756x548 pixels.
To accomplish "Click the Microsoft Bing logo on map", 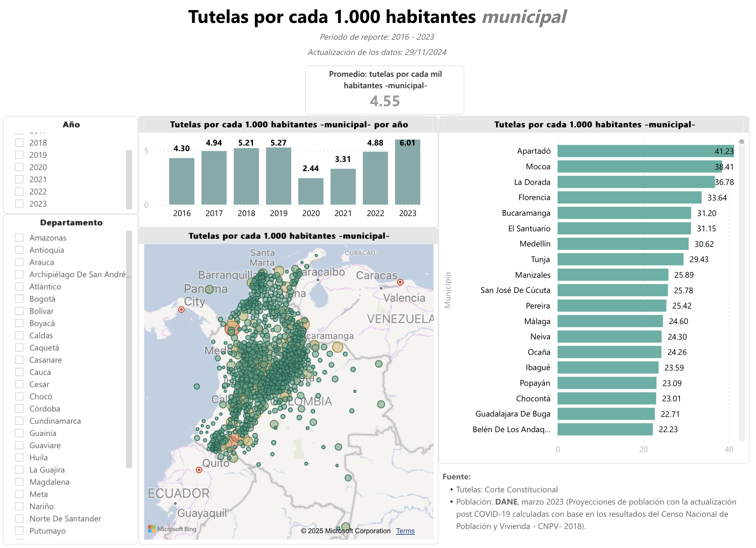I will pos(172,529).
